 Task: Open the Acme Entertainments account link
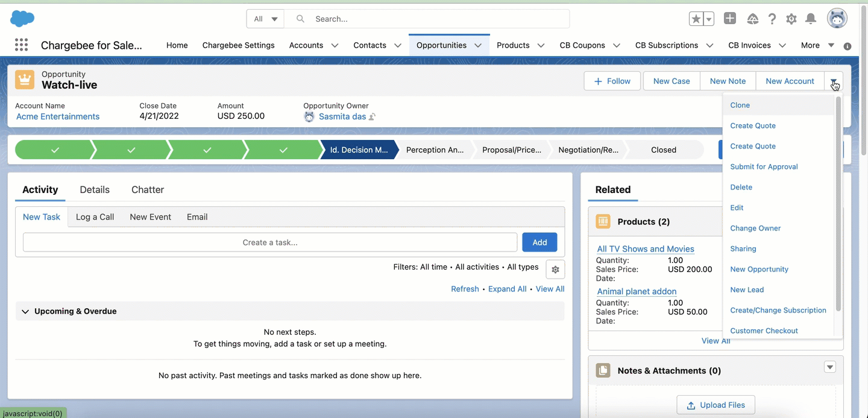(x=58, y=116)
